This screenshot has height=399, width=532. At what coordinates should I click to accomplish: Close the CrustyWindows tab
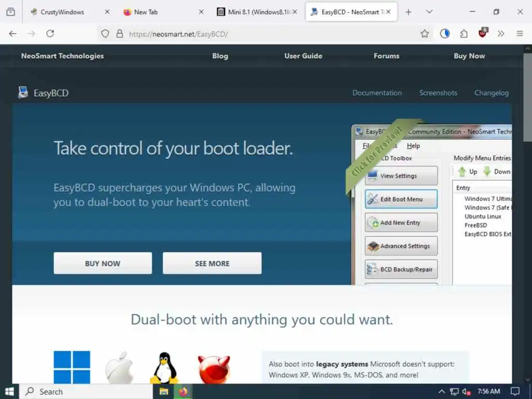(107, 12)
